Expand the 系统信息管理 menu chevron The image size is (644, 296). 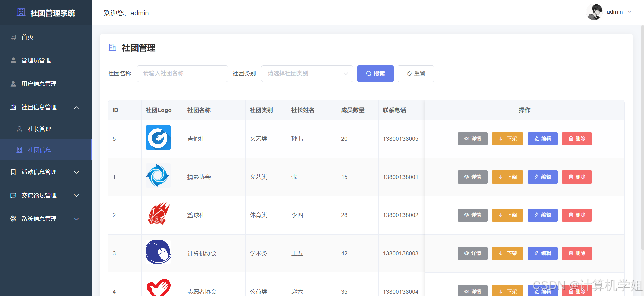(x=76, y=219)
